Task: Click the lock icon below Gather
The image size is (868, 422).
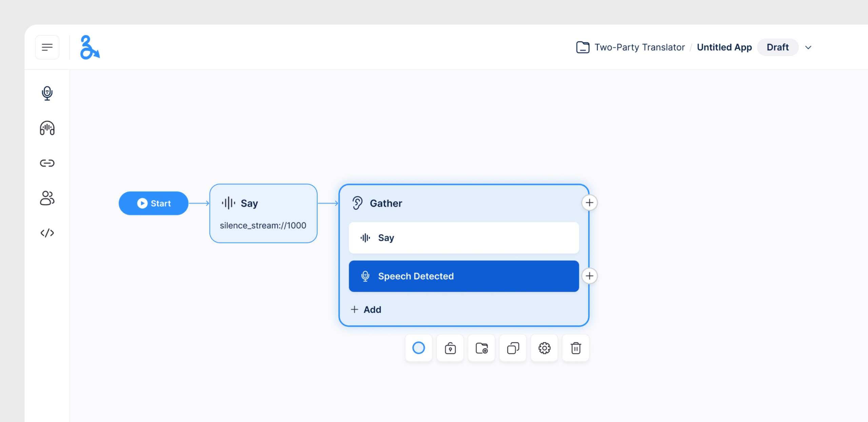Action: coord(450,348)
